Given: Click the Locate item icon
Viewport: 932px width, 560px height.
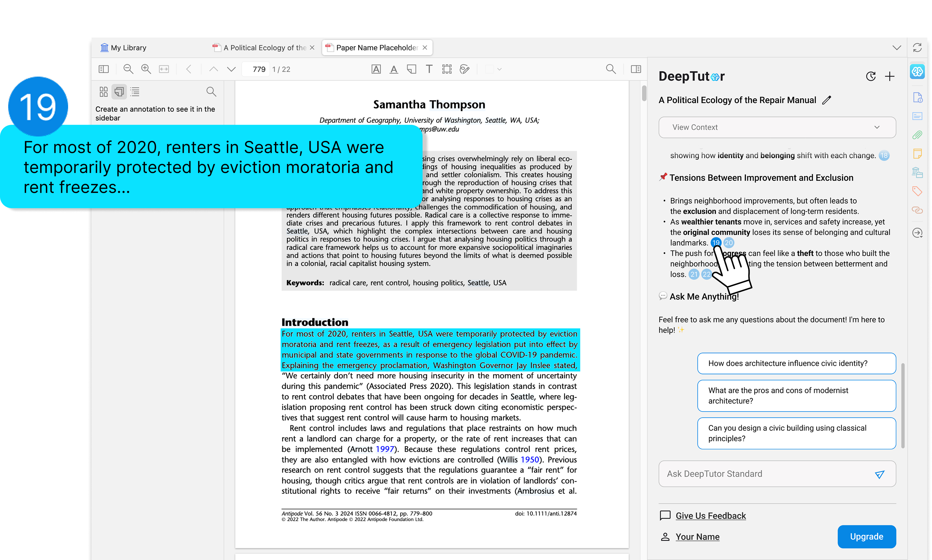Looking at the screenshot, I should click(917, 232).
